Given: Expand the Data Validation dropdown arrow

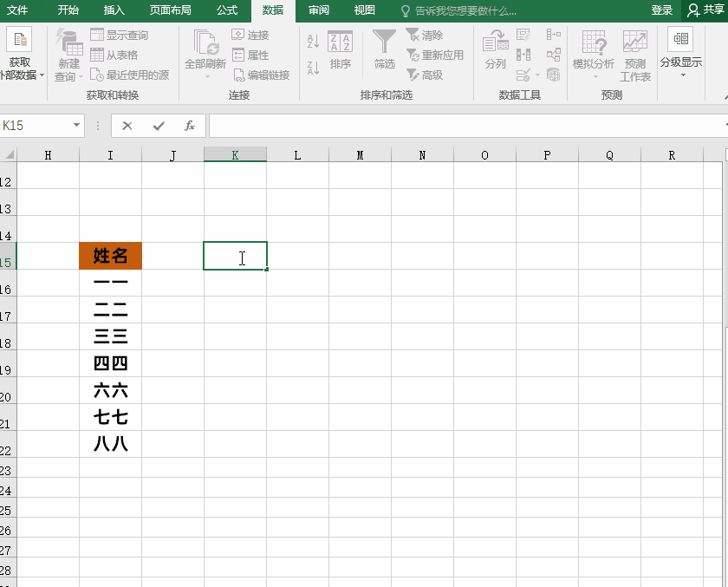Looking at the screenshot, I should pyautogui.click(x=537, y=75).
